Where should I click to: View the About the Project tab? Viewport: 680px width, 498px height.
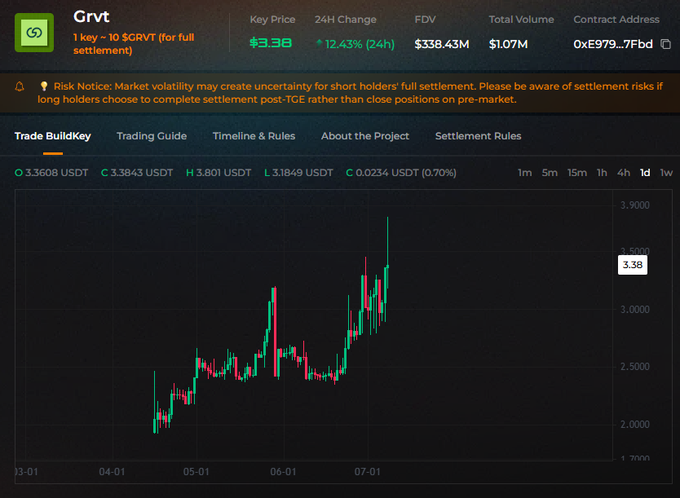(365, 136)
